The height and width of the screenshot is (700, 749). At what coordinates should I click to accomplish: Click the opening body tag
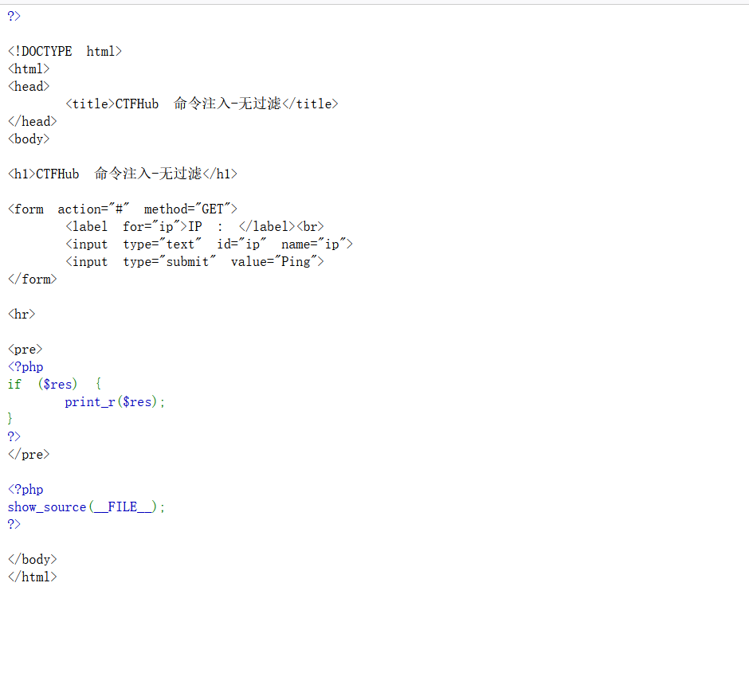tap(29, 139)
